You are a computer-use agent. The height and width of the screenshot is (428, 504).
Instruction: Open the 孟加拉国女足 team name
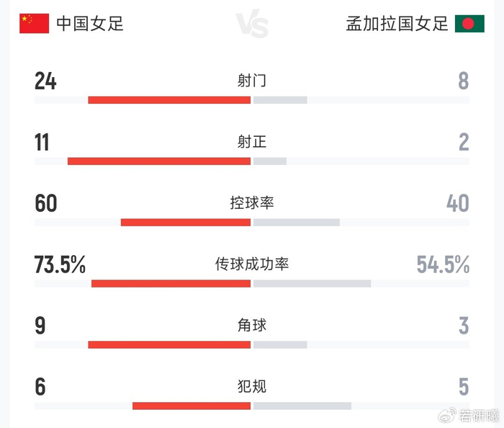pos(397,24)
